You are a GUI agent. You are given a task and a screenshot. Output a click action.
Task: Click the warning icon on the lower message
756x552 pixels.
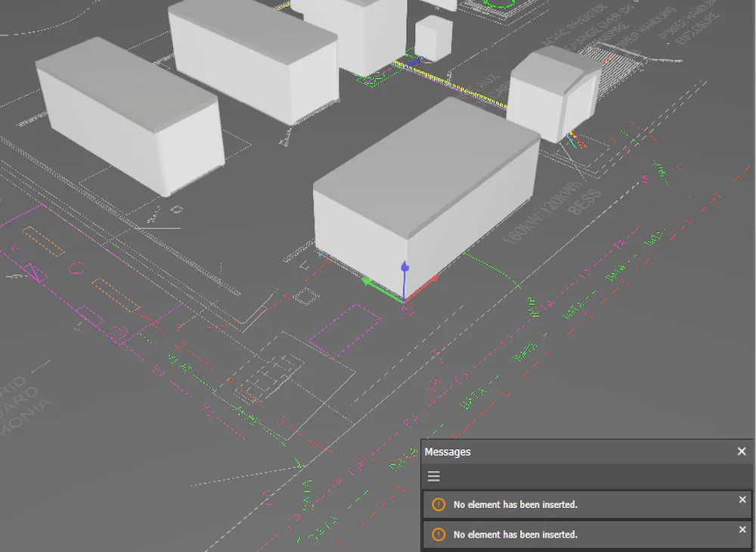click(x=438, y=534)
